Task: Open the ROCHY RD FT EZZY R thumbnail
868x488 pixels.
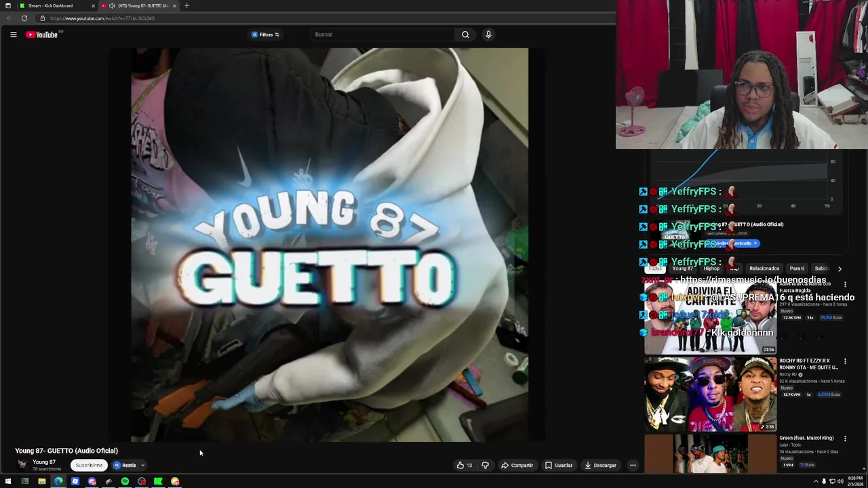Action: pos(710,394)
